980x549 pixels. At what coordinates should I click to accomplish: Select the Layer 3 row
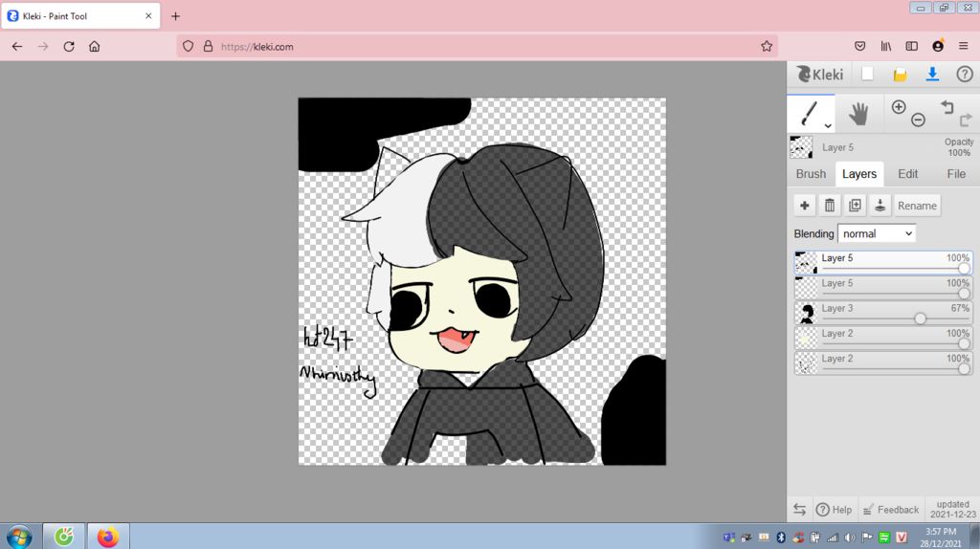point(883,313)
